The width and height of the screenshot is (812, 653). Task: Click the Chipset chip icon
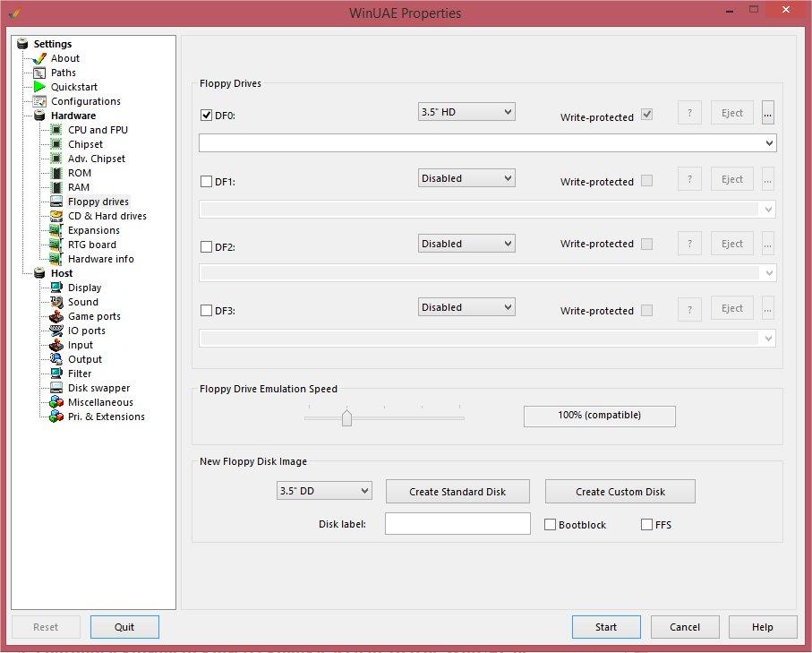(x=56, y=144)
